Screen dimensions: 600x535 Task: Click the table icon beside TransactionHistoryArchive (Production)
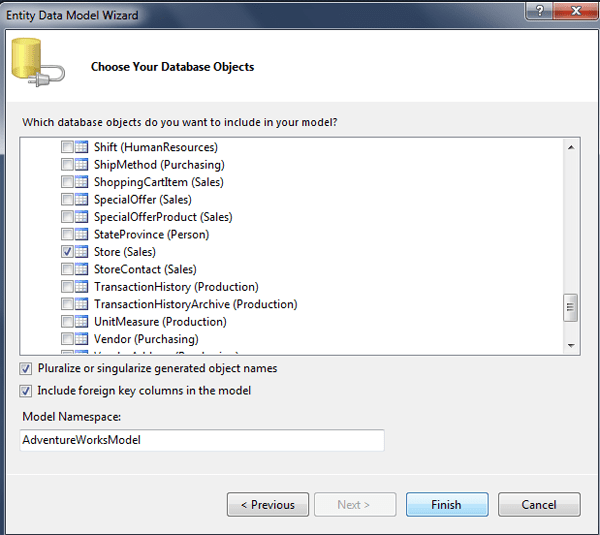click(x=81, y=304)
